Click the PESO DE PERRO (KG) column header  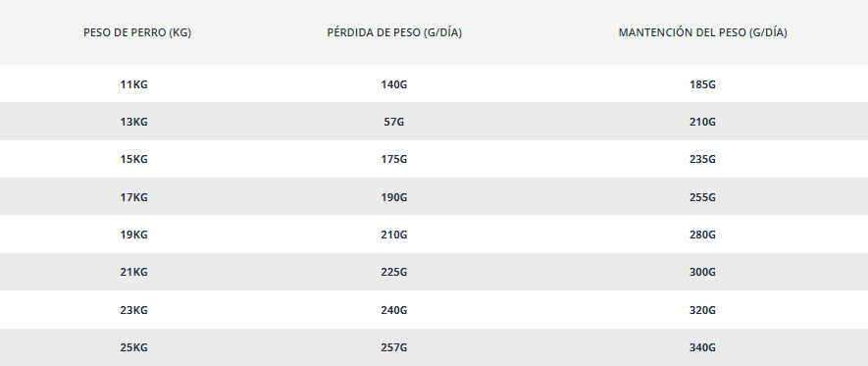[137, 32]
